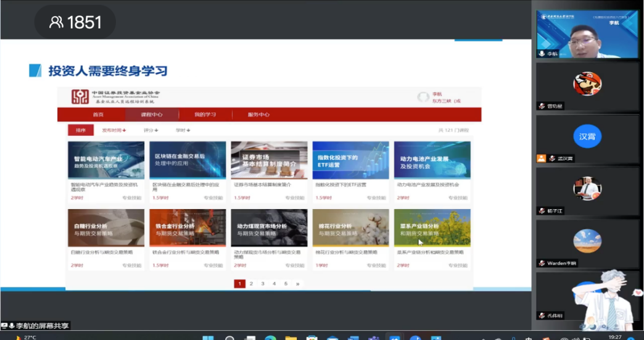The image size is (644, 340).
Task: Sort courses by 评分 arrow
Action: pos(151,130)
